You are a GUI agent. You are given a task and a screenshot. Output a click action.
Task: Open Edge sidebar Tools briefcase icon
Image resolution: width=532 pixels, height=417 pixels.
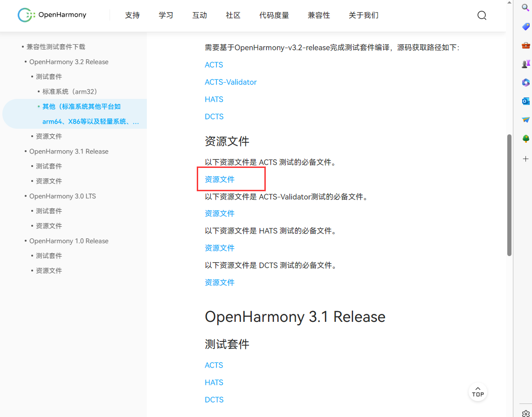(x=525, y=45)
